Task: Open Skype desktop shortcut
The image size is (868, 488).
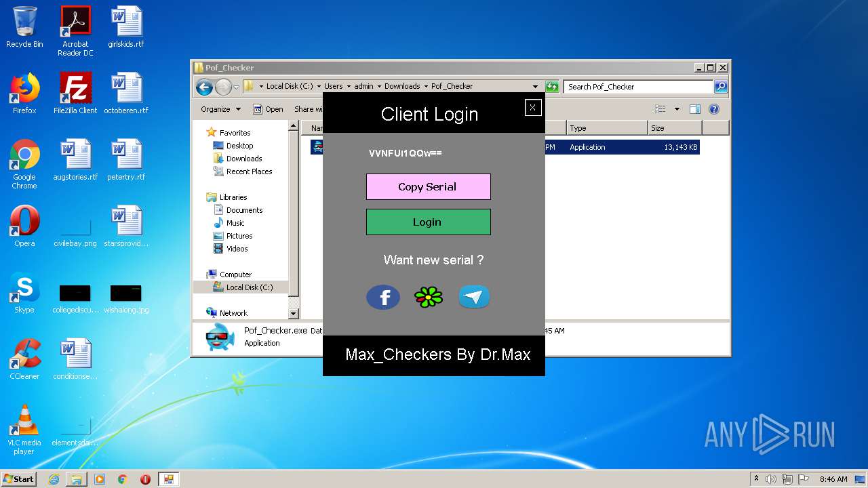Action: [x=24, y=293]
